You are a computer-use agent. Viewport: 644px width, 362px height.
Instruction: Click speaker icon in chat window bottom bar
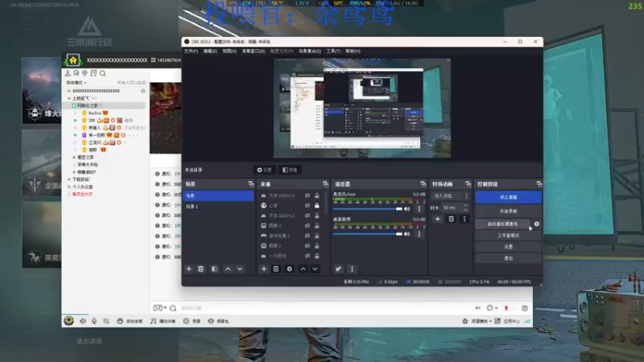83,321
